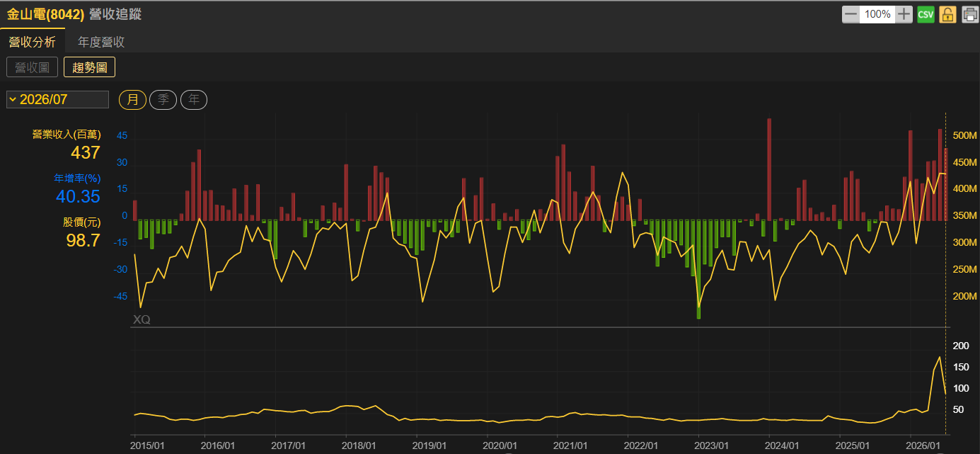The image size is (980, 454).
Task: Click the 營收追蹤 title text
Action: pyautogui.click(x=115, y=13)
